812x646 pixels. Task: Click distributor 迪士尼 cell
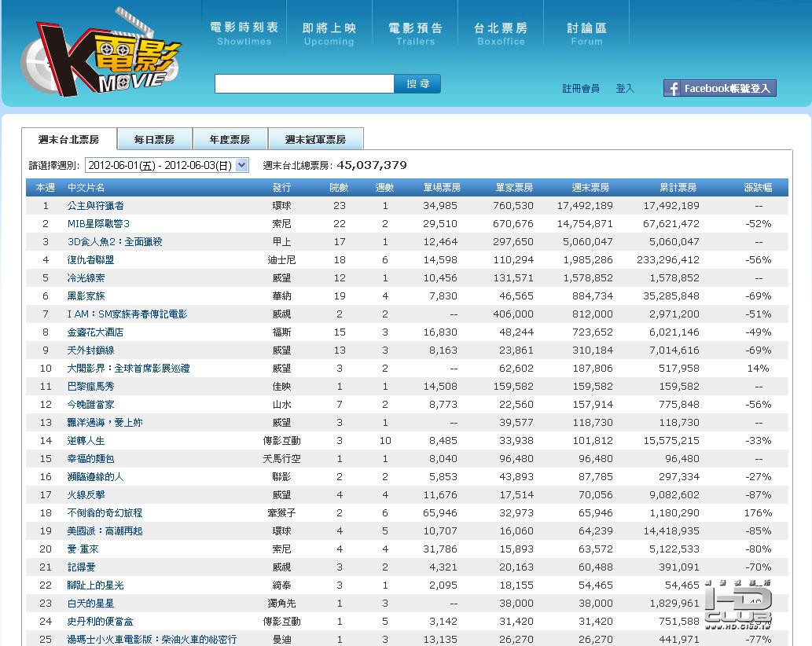tap(281, 260)
